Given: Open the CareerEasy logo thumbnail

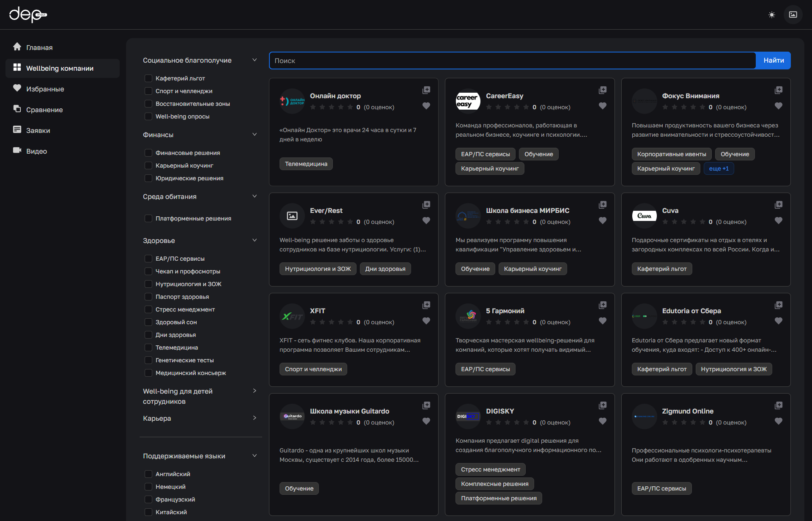Looking at the screenshot, I should click(x=468, y=101).
